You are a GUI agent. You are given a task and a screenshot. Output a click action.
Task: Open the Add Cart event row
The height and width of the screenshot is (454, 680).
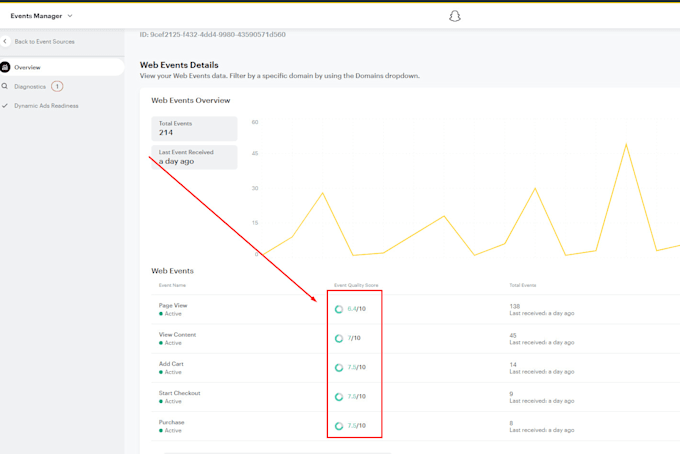[415, 368]
